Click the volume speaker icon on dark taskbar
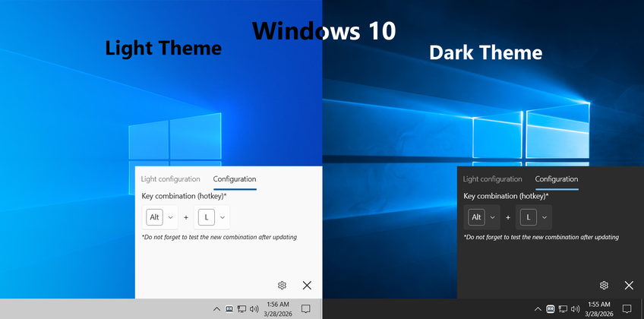The width and height of the screenshot is (644, 319). click(x=576, y=308)
